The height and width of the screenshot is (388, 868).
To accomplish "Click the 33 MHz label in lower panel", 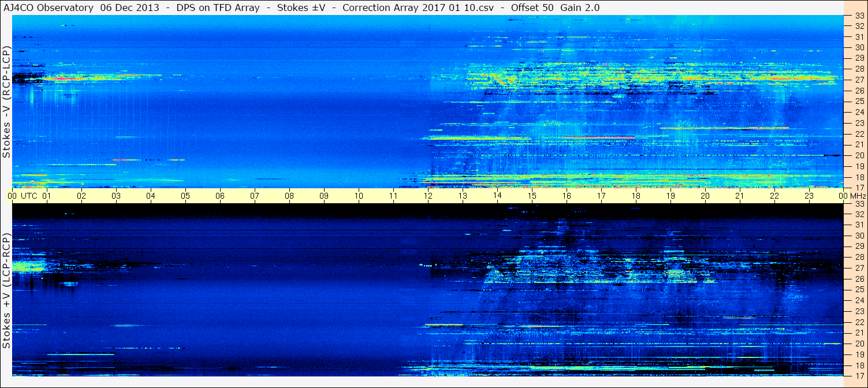I will coord(859,204).
